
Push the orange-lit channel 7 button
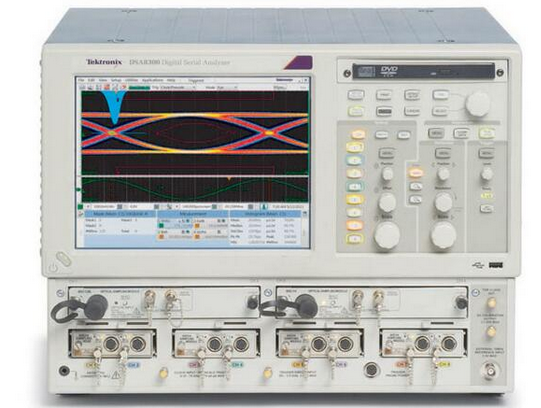(355, 225)
